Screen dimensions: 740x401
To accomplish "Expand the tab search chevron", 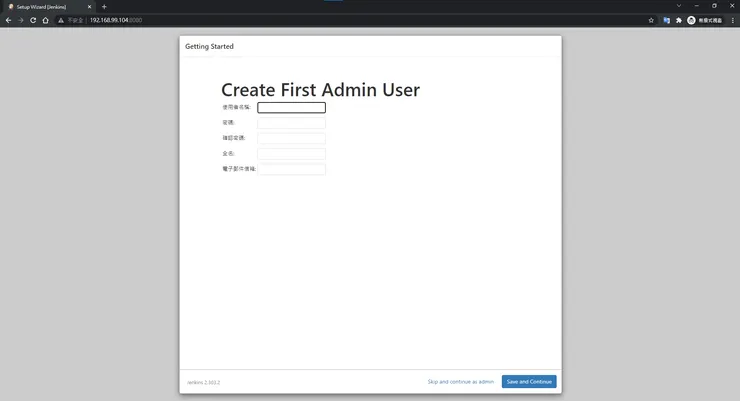I will [679, 6].
